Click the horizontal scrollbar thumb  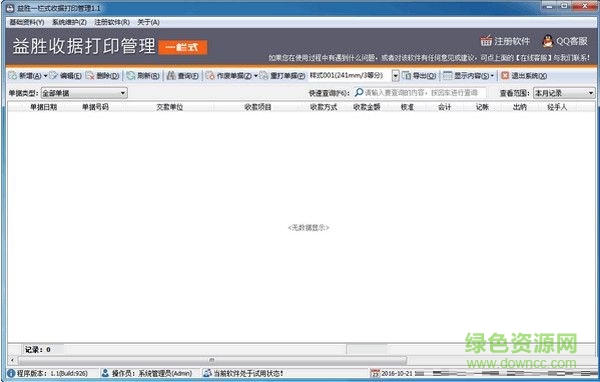pos(212,360)
